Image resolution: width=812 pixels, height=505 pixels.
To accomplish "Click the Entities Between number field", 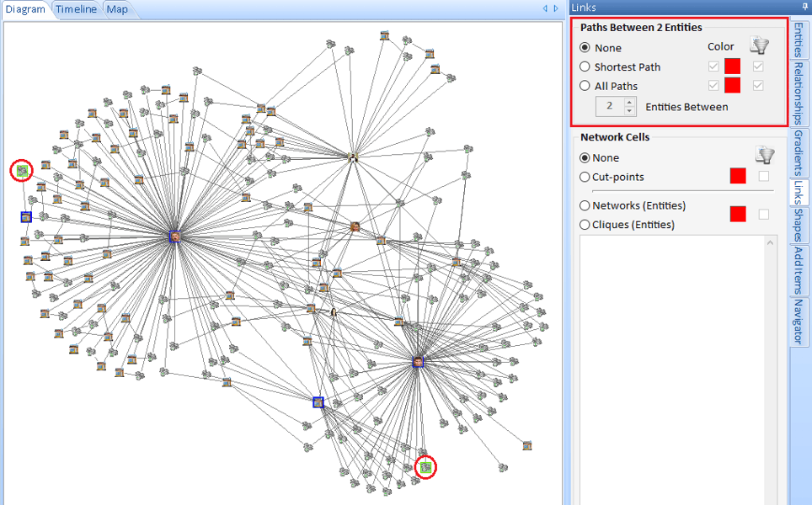I will tap(610, 107).
